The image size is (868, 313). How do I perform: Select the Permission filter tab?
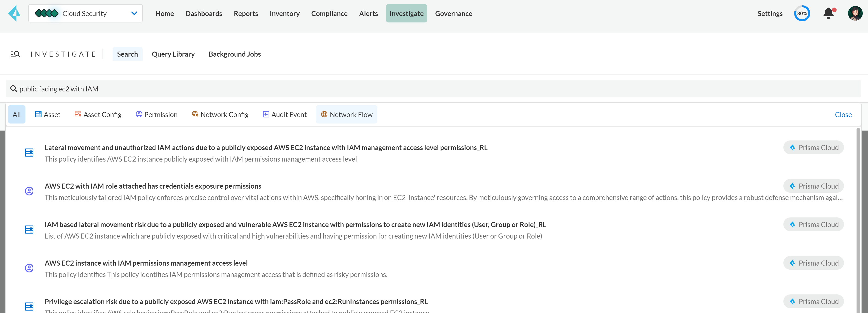[x=157, y=115]
